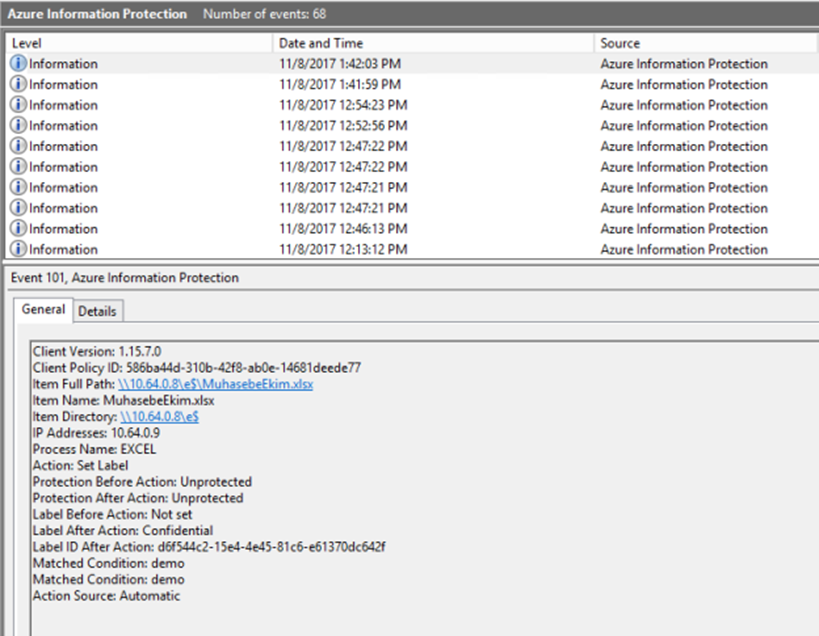
Task: Click the info icon on the 12:54:23 PM row
Action: 18,105
